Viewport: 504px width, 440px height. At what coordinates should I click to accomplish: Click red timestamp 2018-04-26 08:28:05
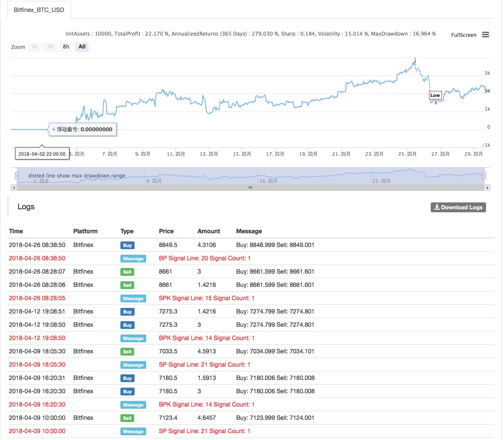37,298
